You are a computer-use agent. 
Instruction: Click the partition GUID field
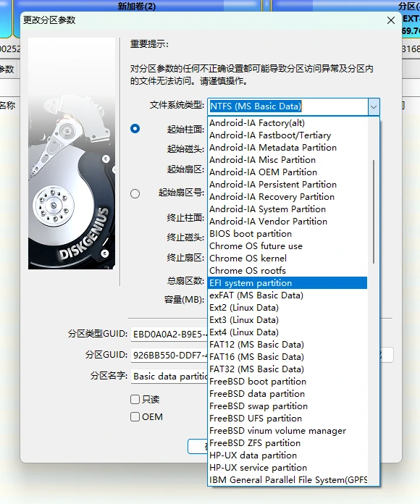(169, 355)
